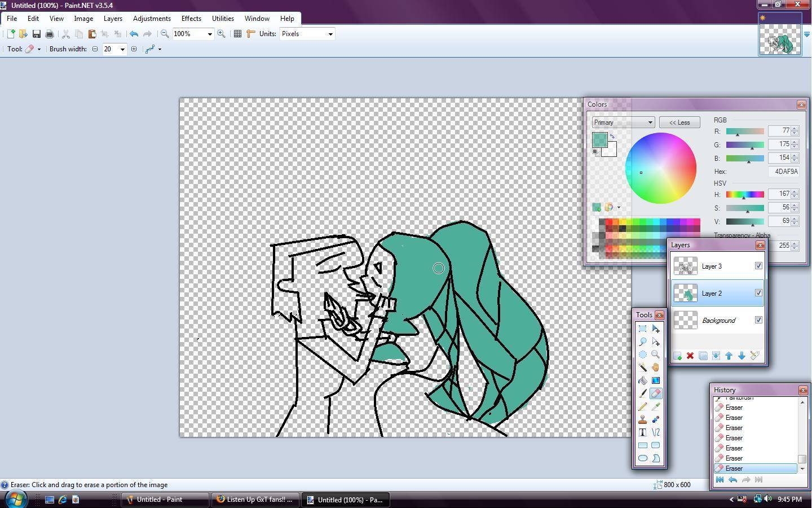Image resolution: width=812 pixels, height=508 pixels.
Task: Select the Ellipse Select tool
Action: tap(643, 354)
